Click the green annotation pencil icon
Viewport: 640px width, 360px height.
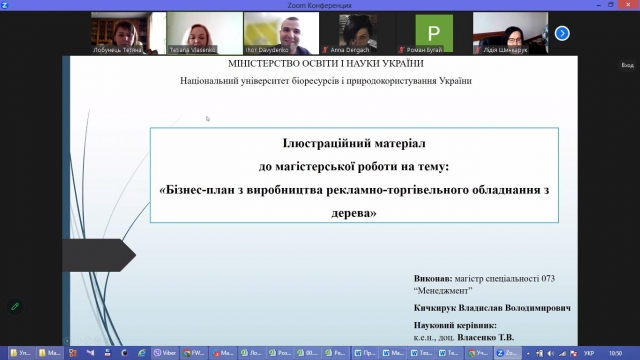(15, 307)
